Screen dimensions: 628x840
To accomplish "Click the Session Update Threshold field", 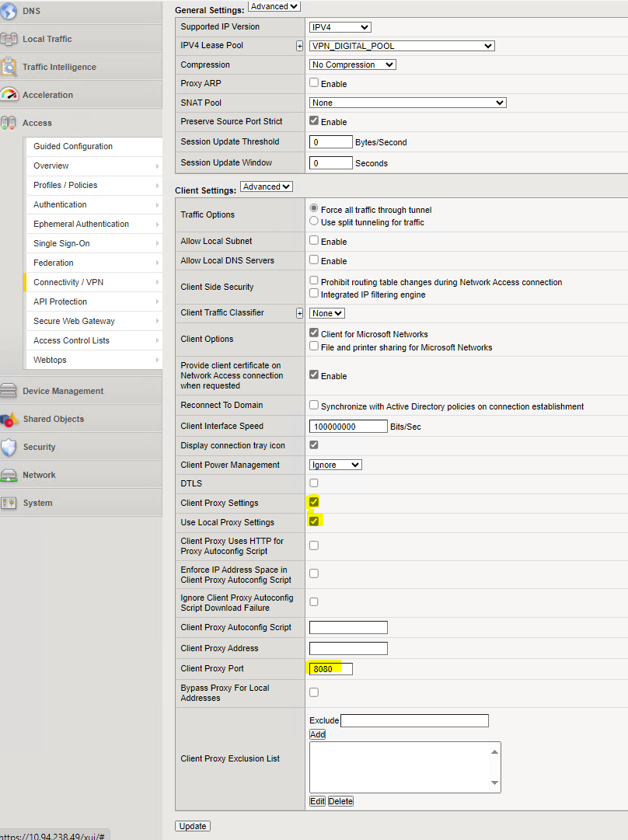I will (x=331, y=142).
